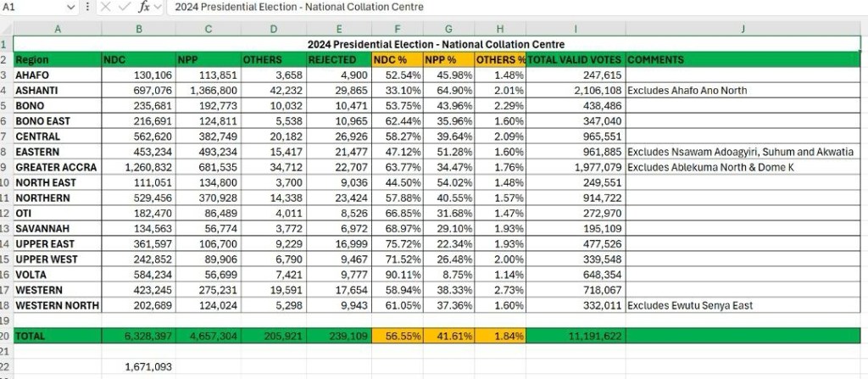The image size is (868, 379).
Task: Click the Enter checkmark in formula bar
Action: 125,7
